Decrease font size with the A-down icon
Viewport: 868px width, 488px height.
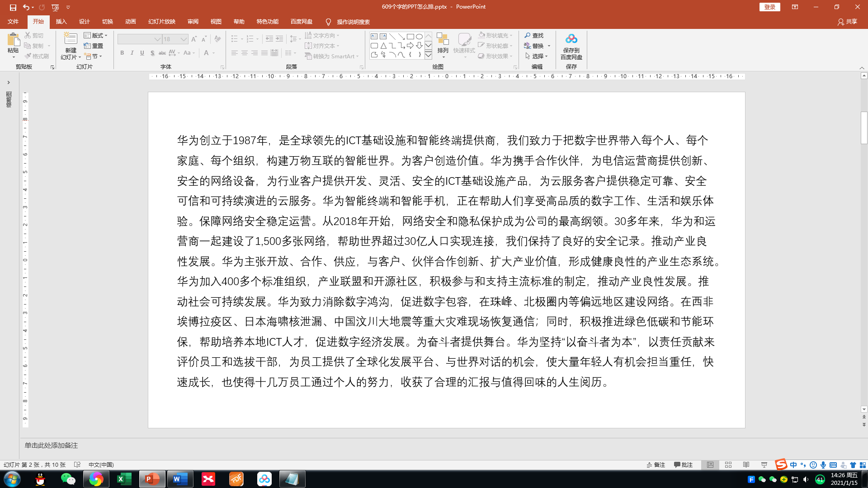(x=204, y=39)
